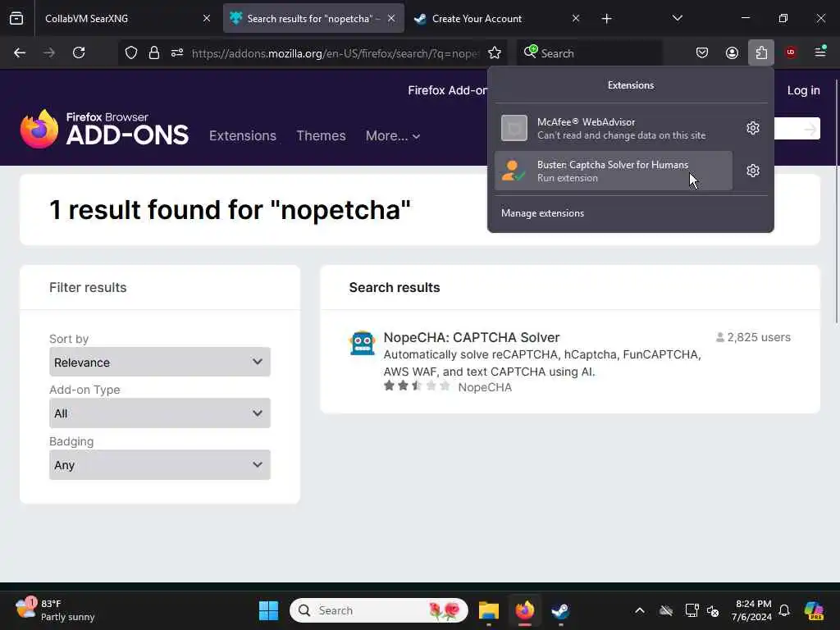This screenshot has height=630, width=840.
Task: Open Steam from the taskbar
Action: pos(560,610)
